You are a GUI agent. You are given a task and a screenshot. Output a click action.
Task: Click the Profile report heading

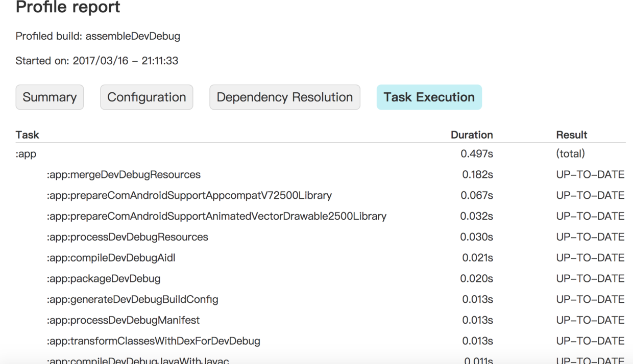68,7
